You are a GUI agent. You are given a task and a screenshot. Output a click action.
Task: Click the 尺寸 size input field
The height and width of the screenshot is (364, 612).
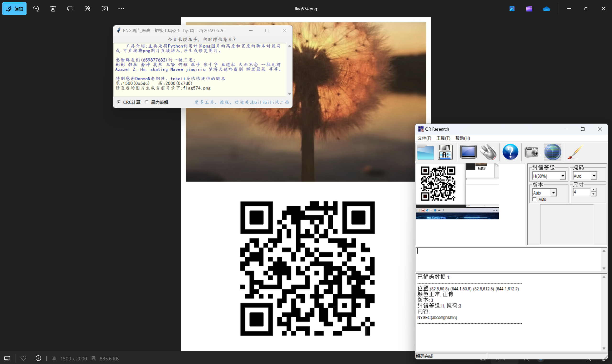[582, 192]
